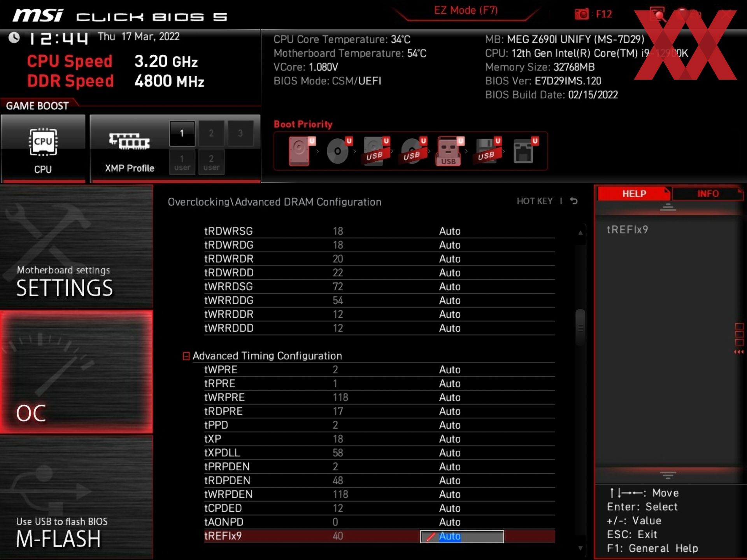This screenshot has height=560, width=747.
Task: Click the help panel bottom collapse handle
Action: click(668, 475)
